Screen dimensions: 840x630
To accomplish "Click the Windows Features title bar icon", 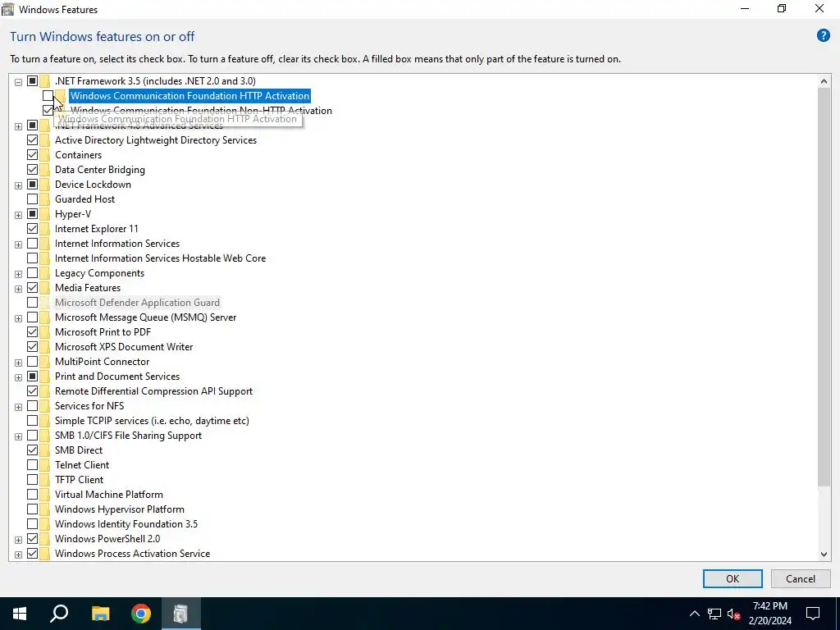I will pos(8,9).
